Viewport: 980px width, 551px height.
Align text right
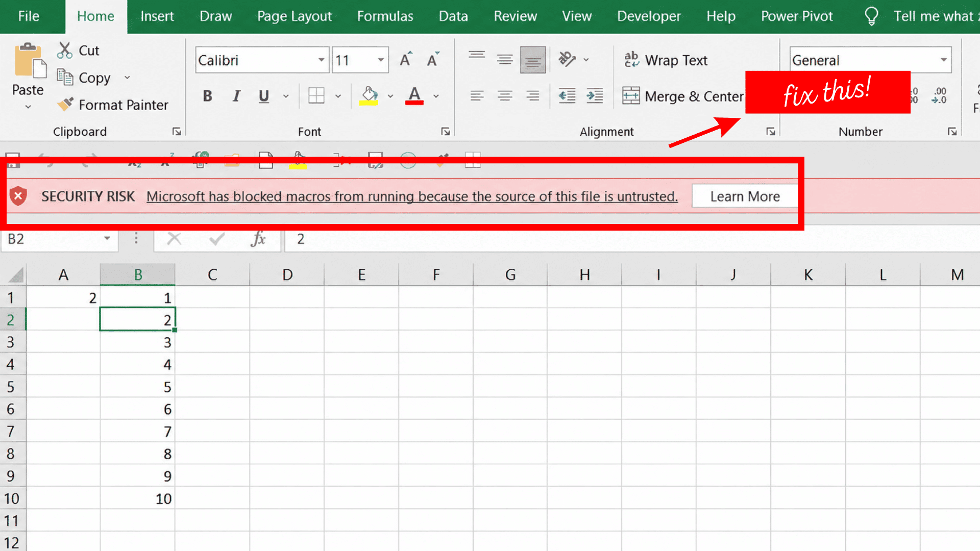point(533,95)
